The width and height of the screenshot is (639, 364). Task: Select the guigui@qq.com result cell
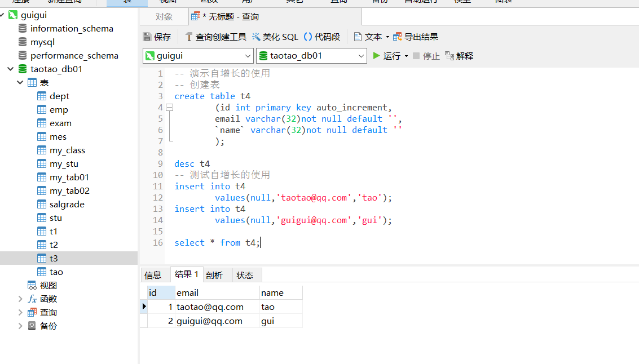[x=217, y=321]
